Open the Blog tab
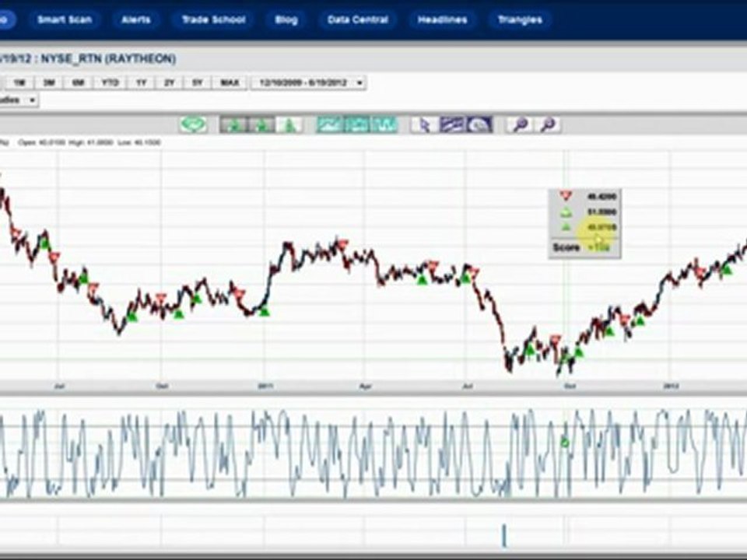747x560 pixels. click(286, 19)
